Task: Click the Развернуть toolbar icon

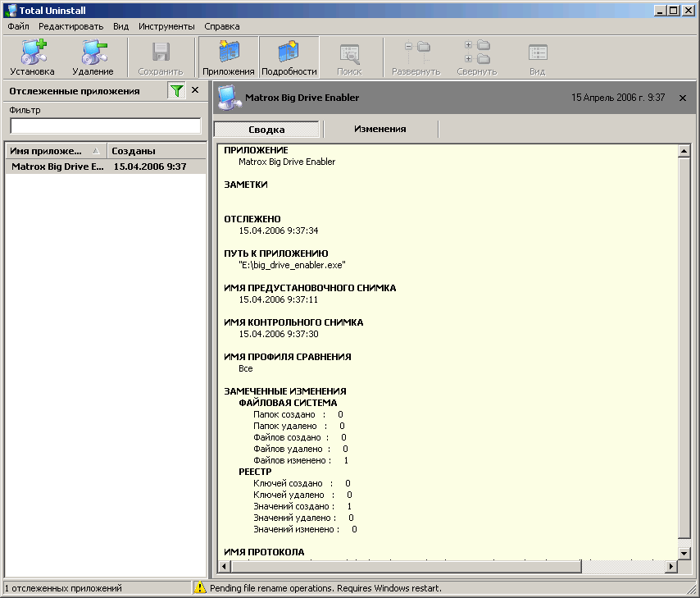Action: [416, 57]
